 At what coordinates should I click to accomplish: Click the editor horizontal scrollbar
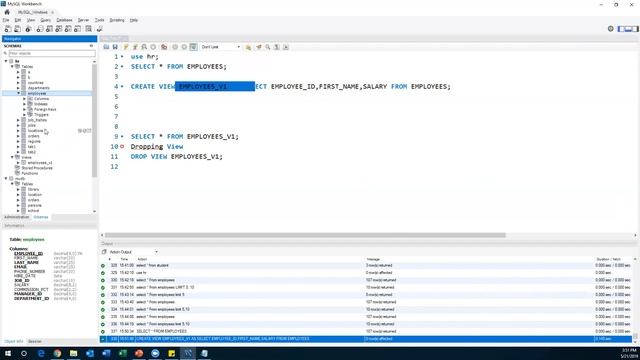(x=305, y=235)
